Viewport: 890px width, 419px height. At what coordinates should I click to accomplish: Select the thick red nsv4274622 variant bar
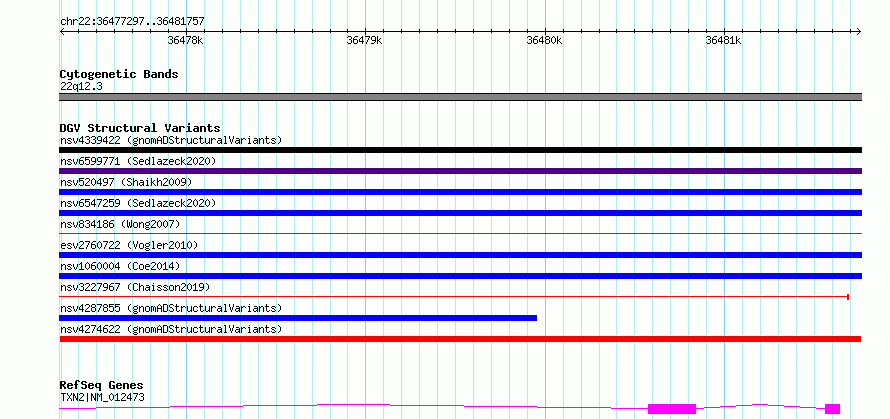click(460, 339)
